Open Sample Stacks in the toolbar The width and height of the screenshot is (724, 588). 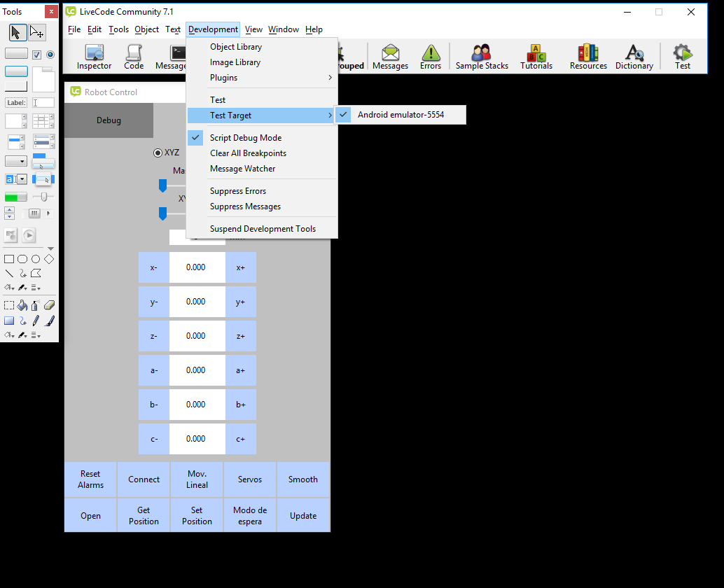pyautogui.click(x=482, y=57)
